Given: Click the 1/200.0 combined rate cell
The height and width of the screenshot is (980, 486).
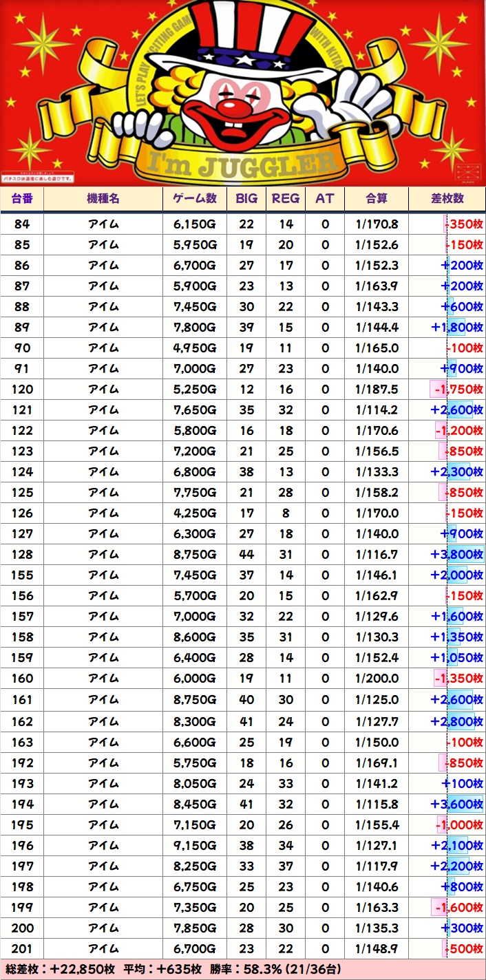Looking at the screenshot, I should pos(377,679).
